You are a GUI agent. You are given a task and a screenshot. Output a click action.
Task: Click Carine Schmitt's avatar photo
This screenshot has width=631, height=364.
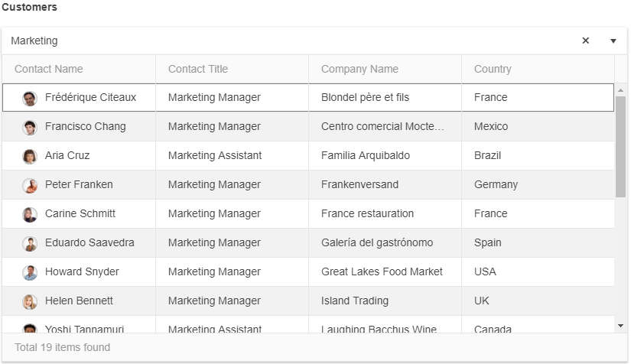point(30,214)
